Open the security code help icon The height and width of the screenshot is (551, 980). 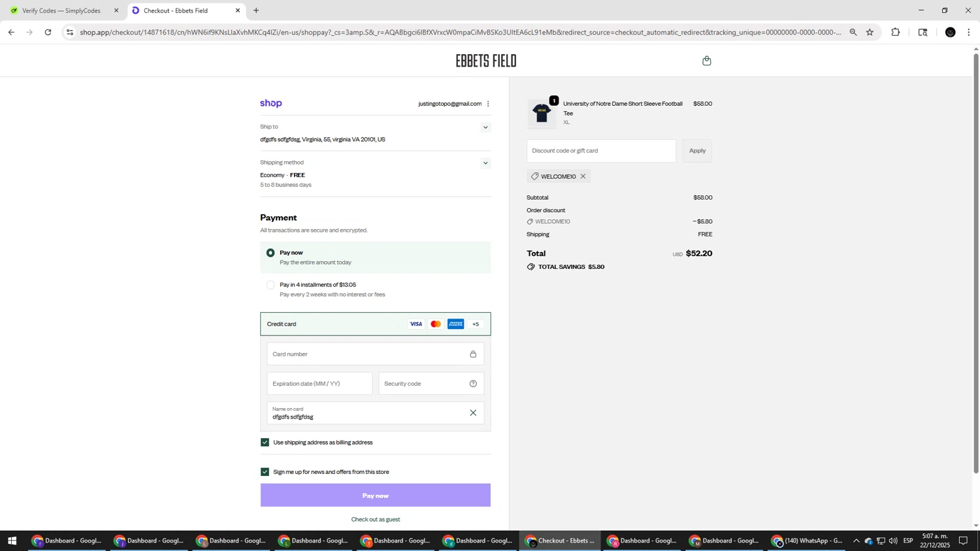(473, 384)
